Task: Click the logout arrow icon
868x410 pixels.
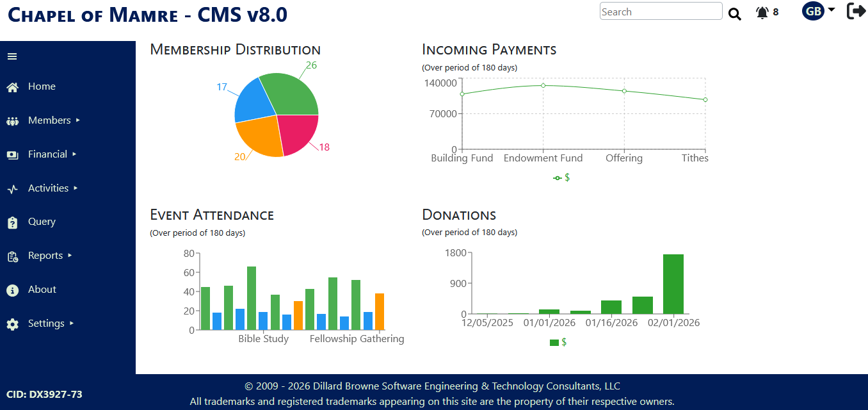Action: [856, 11]
